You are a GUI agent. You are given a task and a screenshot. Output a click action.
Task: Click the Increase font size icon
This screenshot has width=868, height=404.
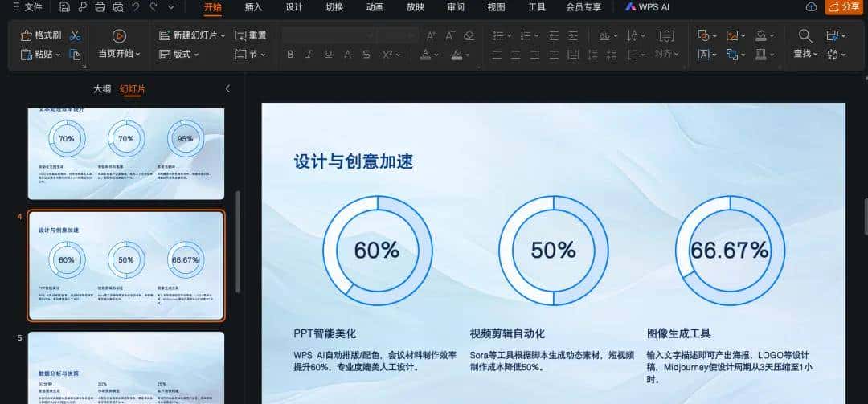point(432,35)
